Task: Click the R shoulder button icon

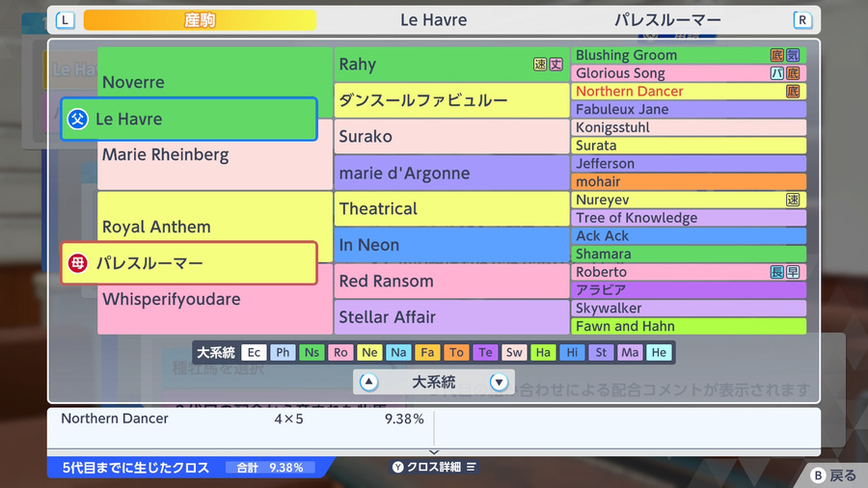Action: coord(802,20)
